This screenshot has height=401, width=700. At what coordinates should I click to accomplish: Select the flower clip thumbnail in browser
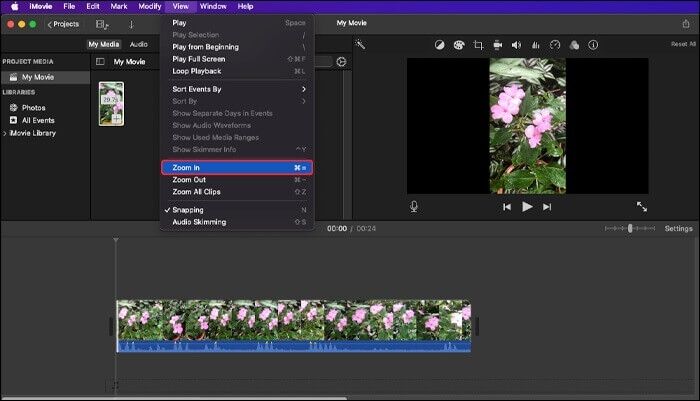(x=112, y=104)
